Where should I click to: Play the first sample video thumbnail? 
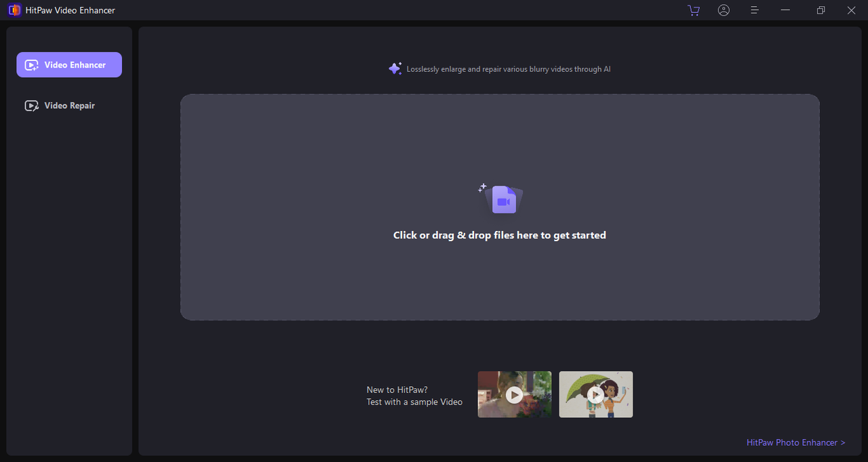point(515,394)
